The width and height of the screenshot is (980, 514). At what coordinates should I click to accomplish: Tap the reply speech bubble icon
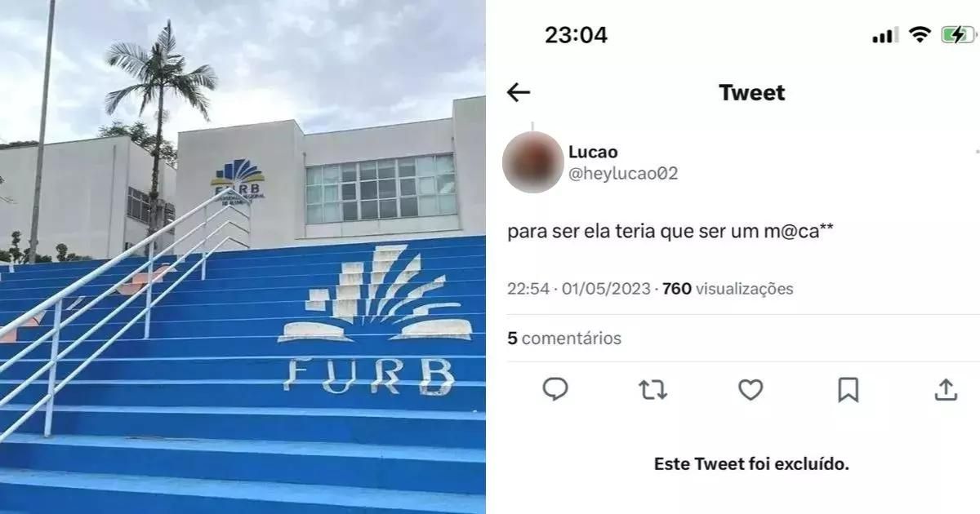coord(555,390)
